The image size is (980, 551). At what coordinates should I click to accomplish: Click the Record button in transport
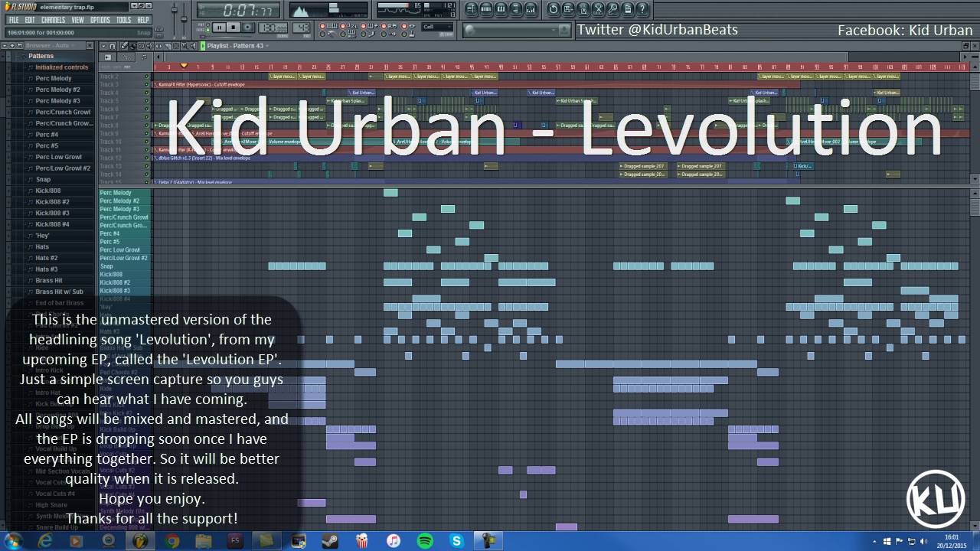(x=248, y=28)
